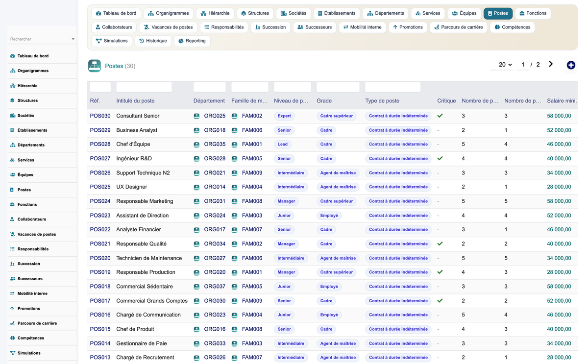Viewport: 588px width, 364px height.
Task: Click the Promotions arrow icon in the sidebar
Action: pos(12,309)
